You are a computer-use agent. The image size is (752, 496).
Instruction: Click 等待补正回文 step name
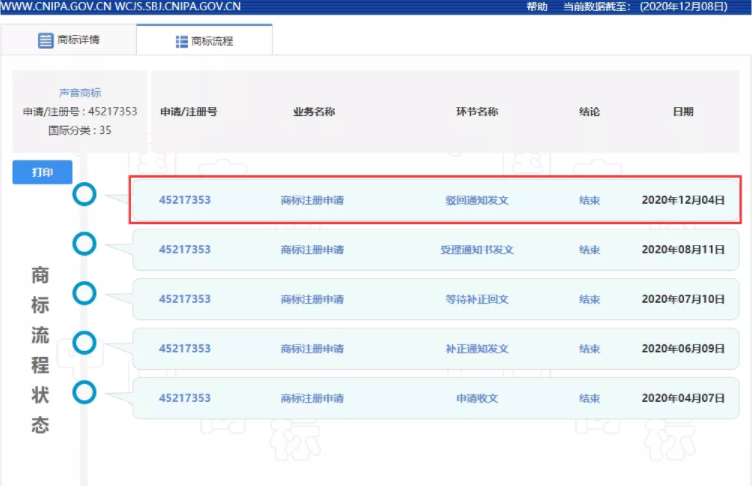477,299
